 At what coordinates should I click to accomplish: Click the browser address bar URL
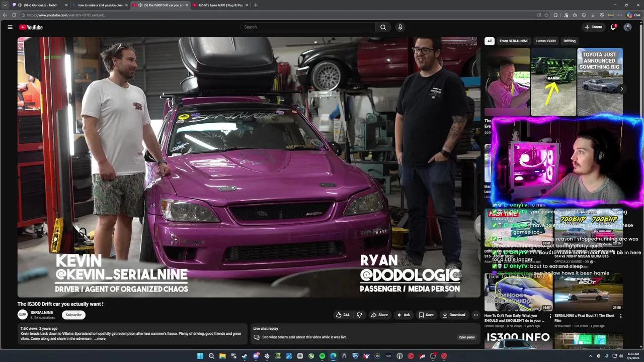coord(66,15)
